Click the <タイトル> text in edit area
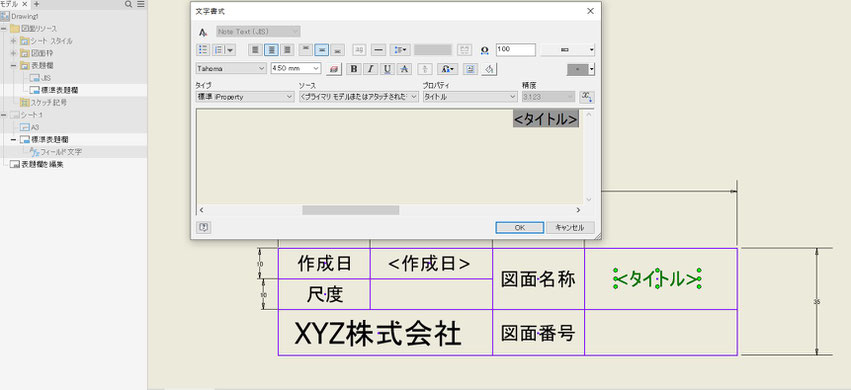The image size is (851, 390). [x=546, y=119]
